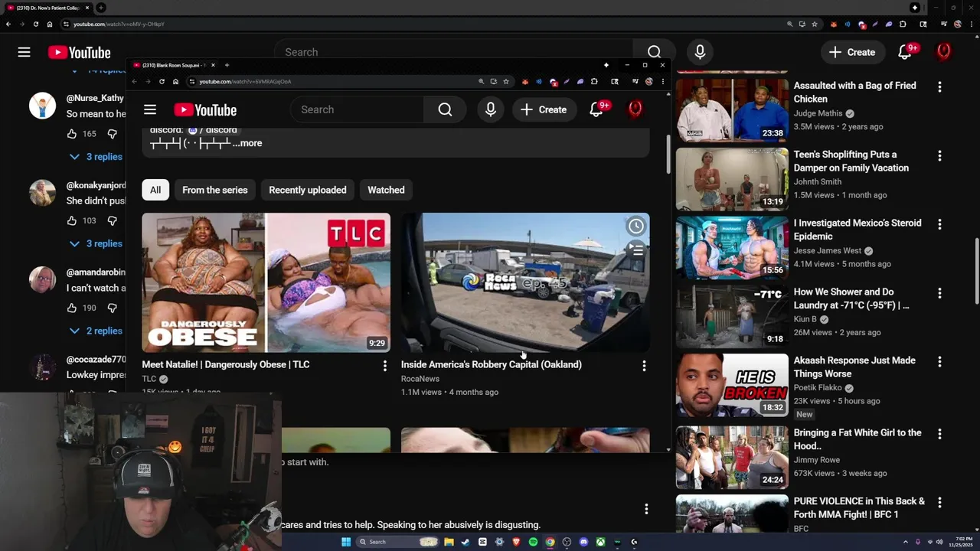The width and height of the screenshot is (980, 551).
Task: Open notifications bell in the front window
Action: [596, 109]
